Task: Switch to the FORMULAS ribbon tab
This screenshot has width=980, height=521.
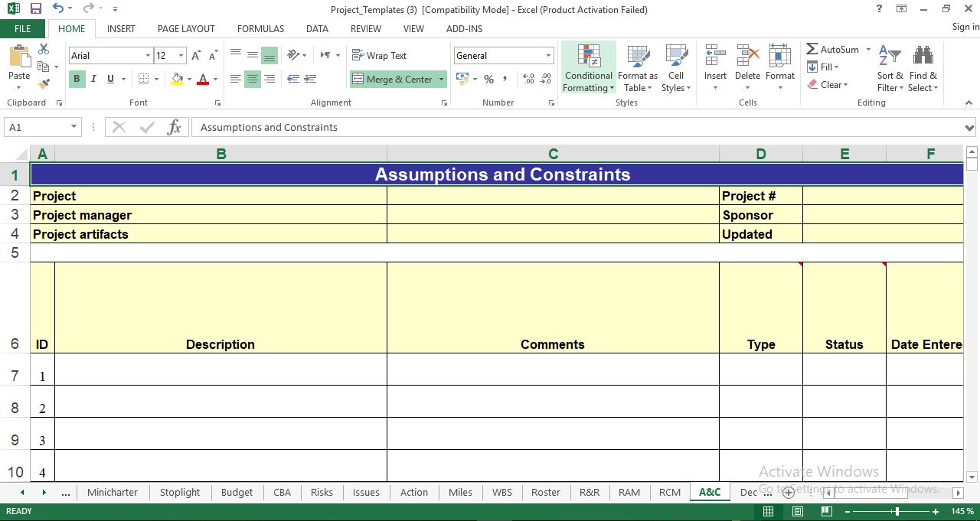Action: (260, 28)
